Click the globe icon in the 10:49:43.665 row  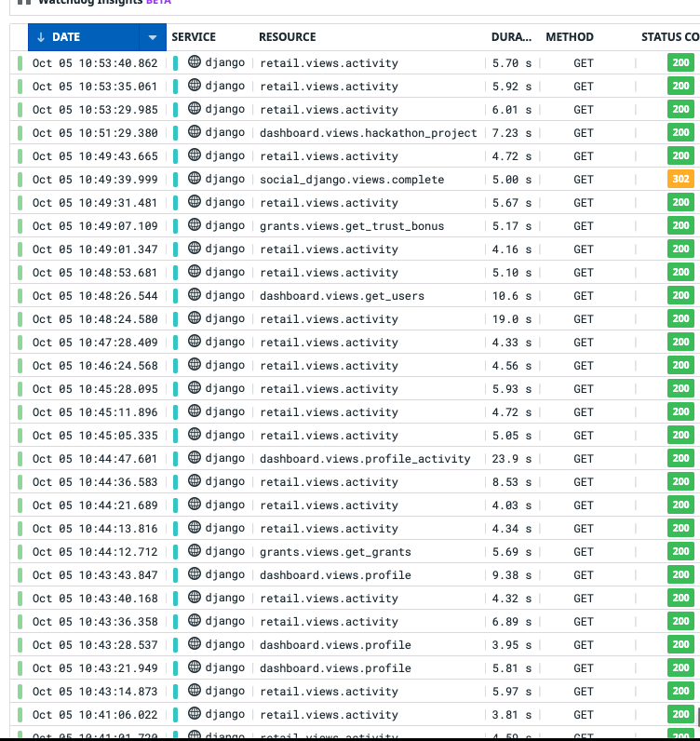point(195,155)
